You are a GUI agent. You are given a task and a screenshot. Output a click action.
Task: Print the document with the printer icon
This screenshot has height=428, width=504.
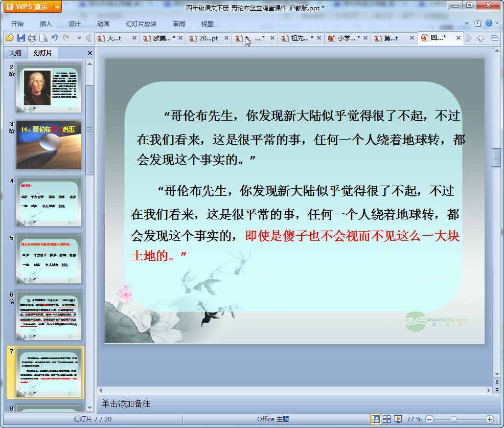pyautogui.click(x=32, y=38)
